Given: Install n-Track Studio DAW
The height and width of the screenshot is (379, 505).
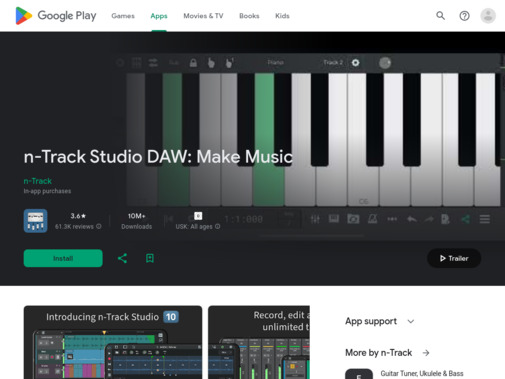Looking at the screenshot, I should [x=63, y=258].
